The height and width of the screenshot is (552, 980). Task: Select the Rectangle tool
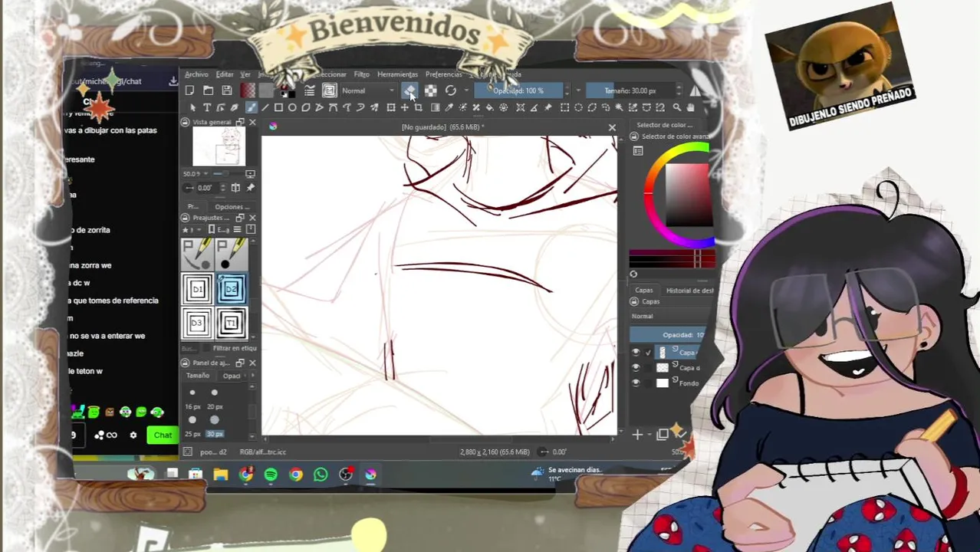click(x=278, y=107)
